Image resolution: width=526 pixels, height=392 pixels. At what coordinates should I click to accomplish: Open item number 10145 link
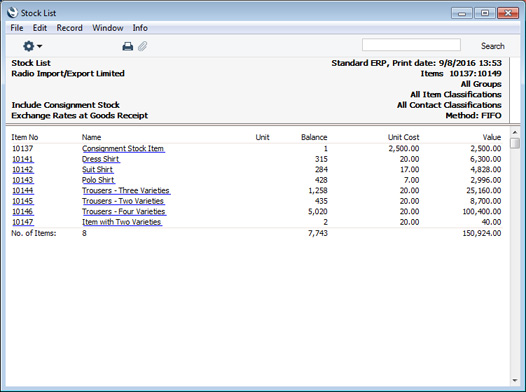23,201
